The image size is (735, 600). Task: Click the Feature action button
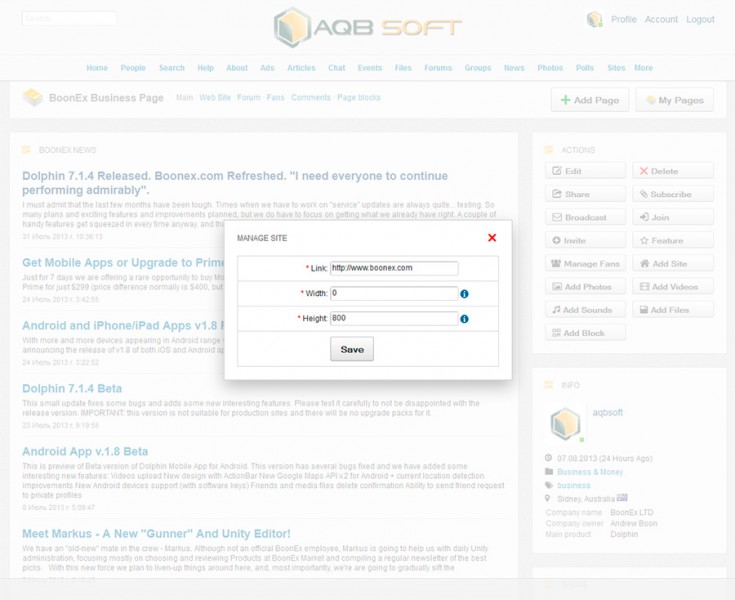click(673, 240)
